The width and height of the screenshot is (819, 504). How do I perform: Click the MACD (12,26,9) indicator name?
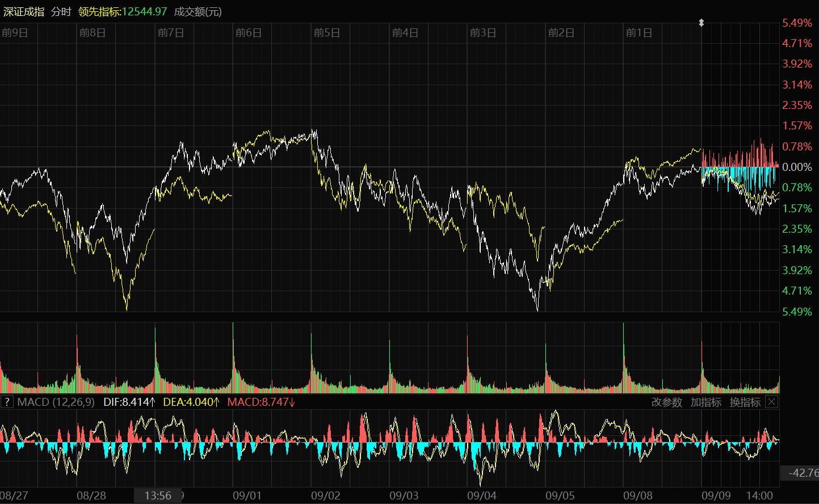(56, 402)
